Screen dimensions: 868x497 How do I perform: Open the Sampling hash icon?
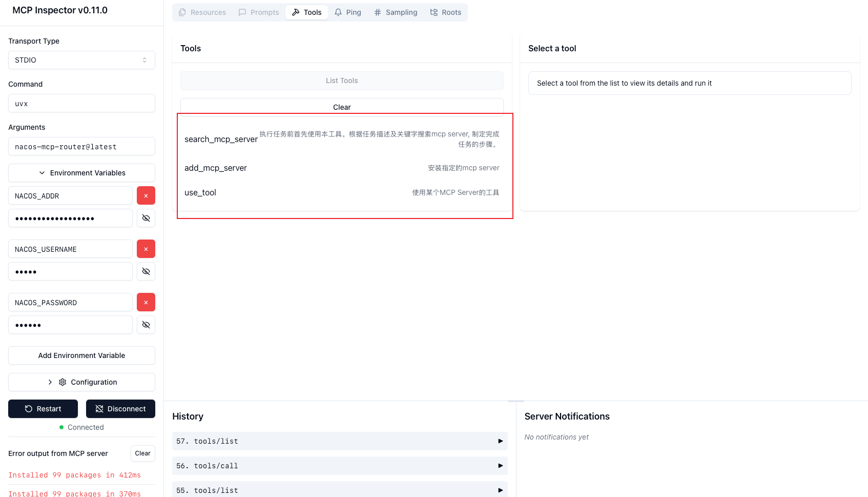(x=378, y=12)
